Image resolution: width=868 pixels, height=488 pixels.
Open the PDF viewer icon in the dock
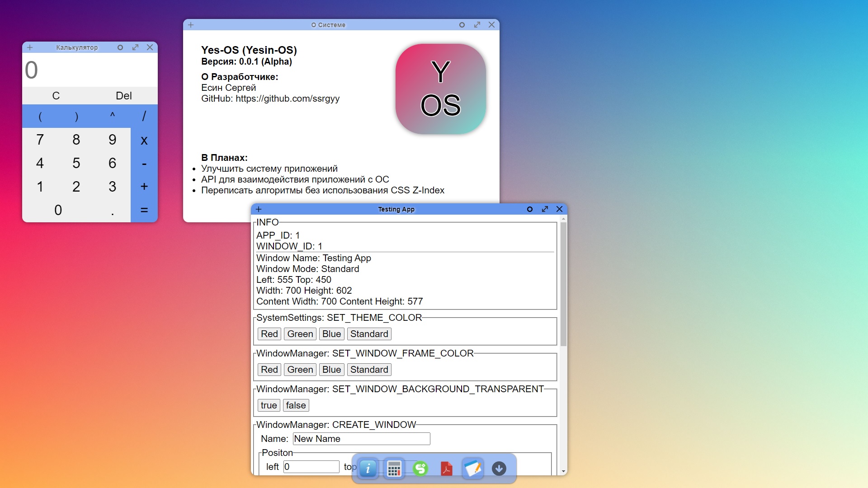447,469
